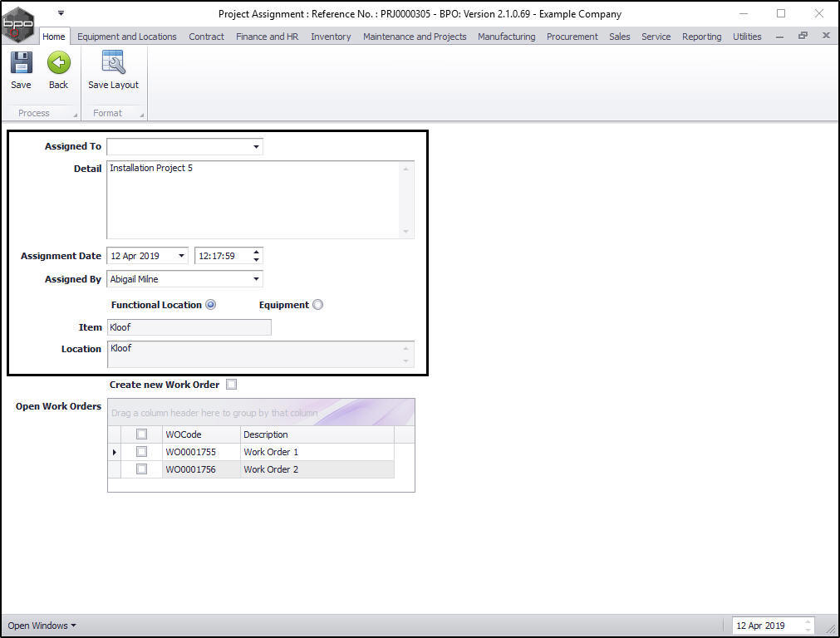Viewport: 840px width, 638px height.
Task: Expand the Format group launcher
Action: tap(141, 115)
